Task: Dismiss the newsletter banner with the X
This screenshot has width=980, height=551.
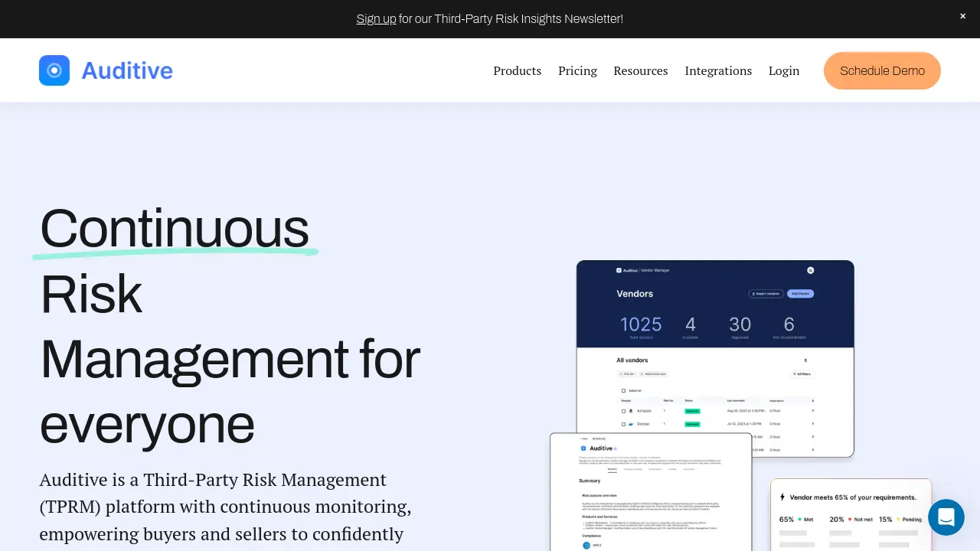Action: (962, 16)
